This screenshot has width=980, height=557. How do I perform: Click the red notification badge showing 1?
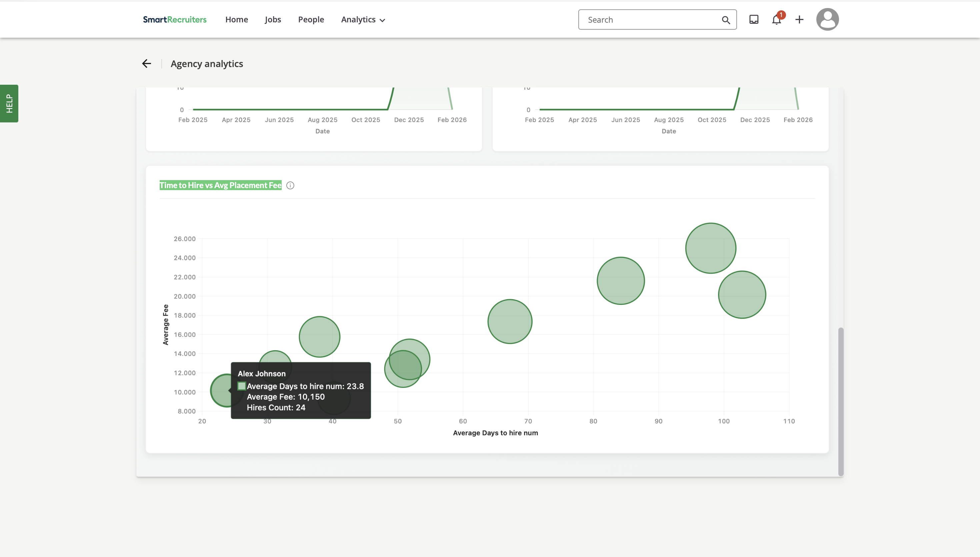pyautogui.click(x=781, y=15)
